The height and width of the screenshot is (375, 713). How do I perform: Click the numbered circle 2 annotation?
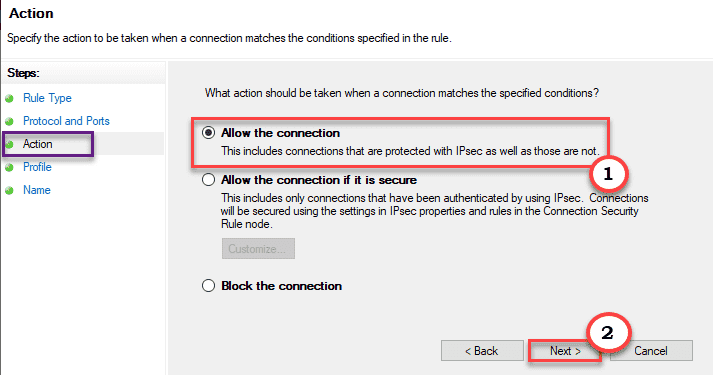(x=608, y=332)
